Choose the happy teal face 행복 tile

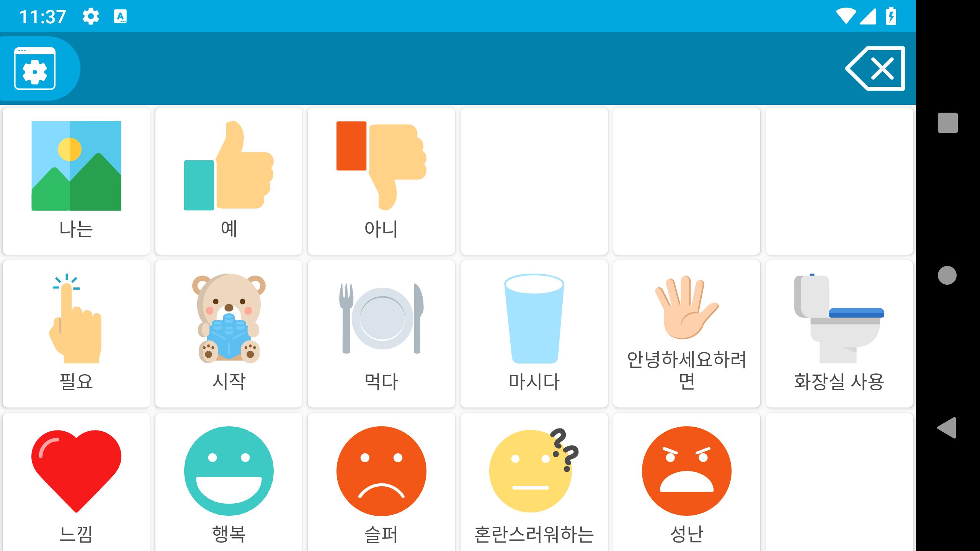pyautogui.click(x=229, y=482)
